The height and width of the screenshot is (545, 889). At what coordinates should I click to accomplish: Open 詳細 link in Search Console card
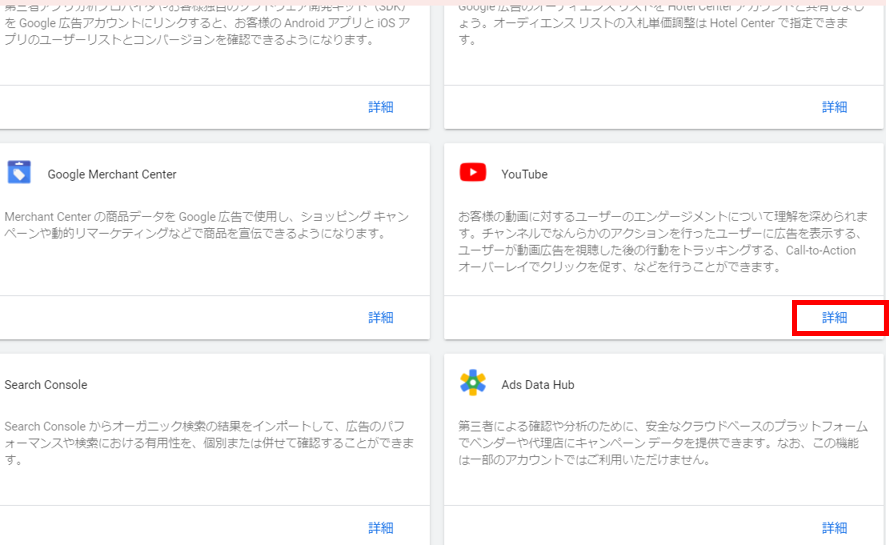pos(380,528)
